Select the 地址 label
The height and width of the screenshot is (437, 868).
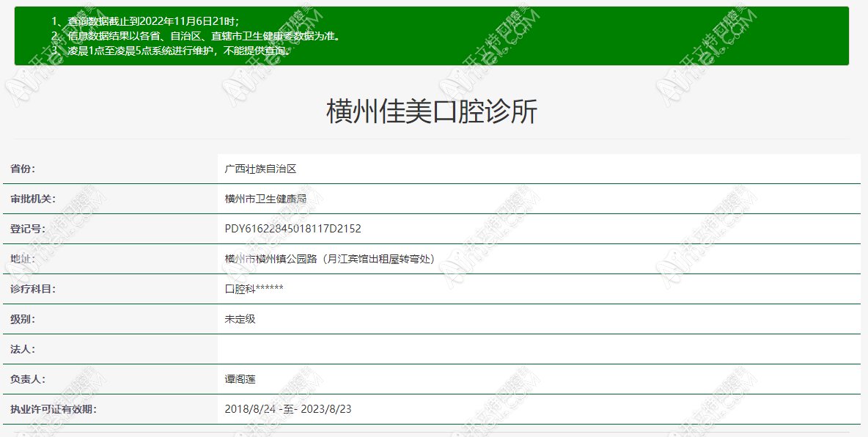(23, 259)
